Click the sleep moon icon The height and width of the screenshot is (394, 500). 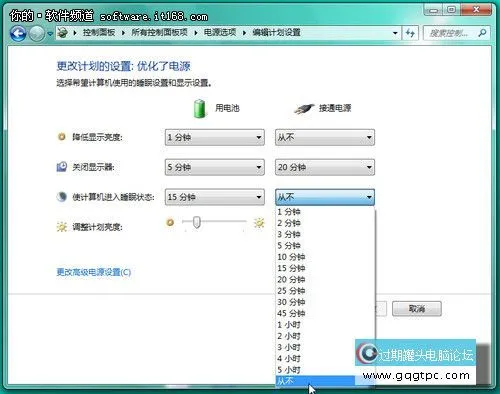point(62,197)
